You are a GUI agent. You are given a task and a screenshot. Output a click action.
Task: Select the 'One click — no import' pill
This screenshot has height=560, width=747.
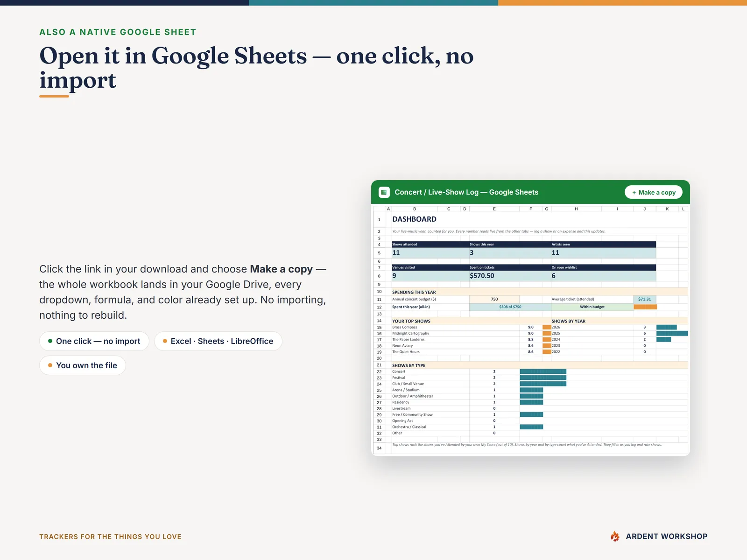94,341
